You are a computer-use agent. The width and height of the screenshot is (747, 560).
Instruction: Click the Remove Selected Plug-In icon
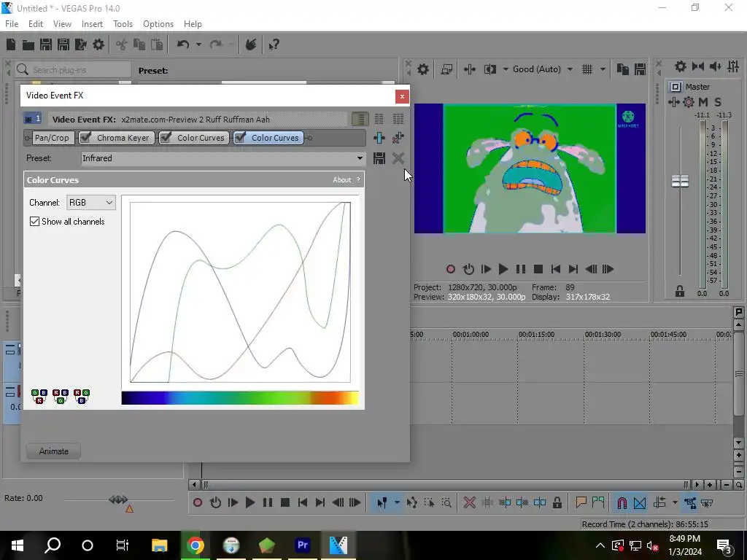pyautogui.click(x=398, y=138)
